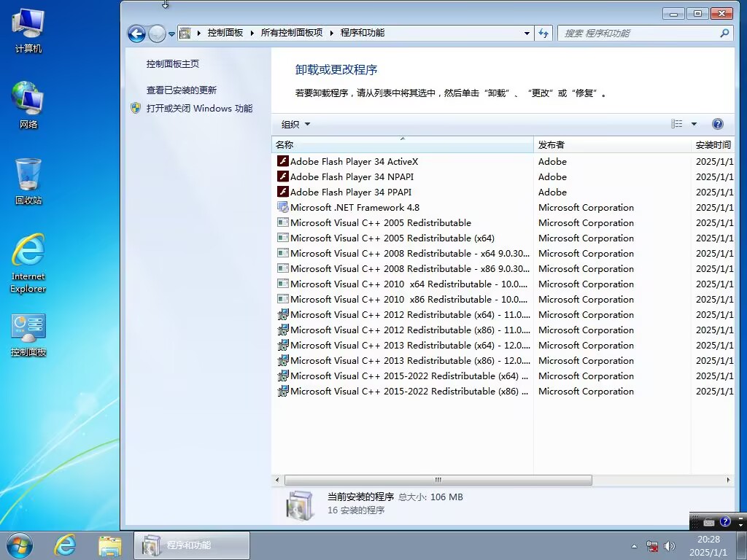Screen dimensions: 747x560
Task: Click the refresh button beside address bar
Action: (543, 34)
